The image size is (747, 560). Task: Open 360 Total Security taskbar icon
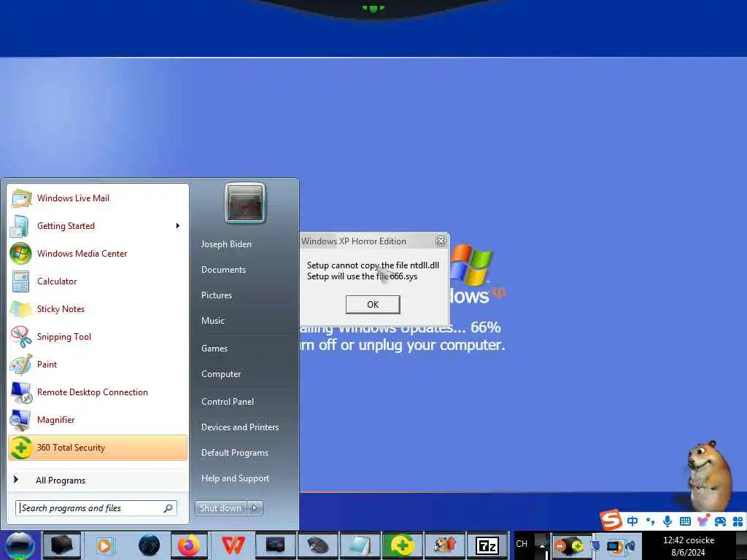tap(402, 545)
